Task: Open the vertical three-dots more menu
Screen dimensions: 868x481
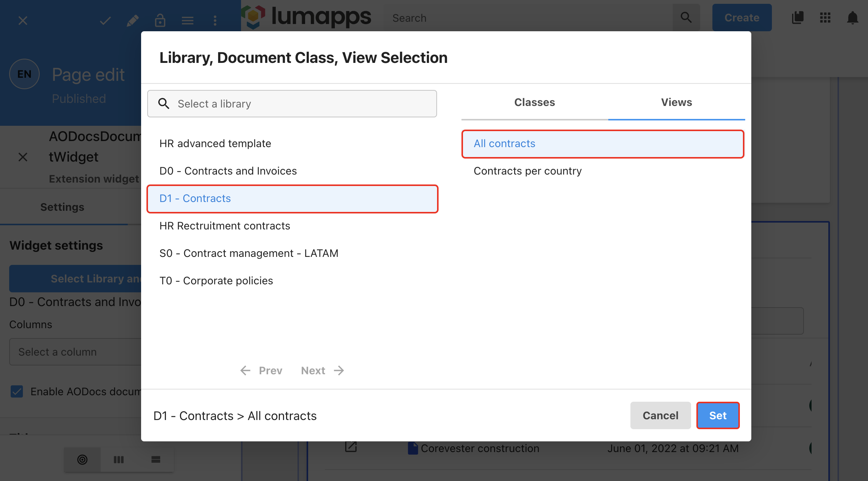Action: (x=215, y=21)
